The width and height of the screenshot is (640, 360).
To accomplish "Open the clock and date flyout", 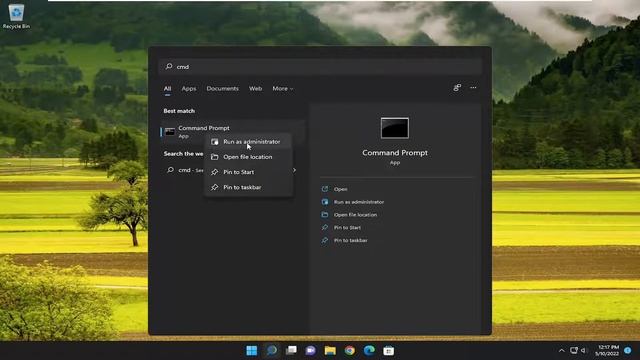I will click(x=607, y=350).
